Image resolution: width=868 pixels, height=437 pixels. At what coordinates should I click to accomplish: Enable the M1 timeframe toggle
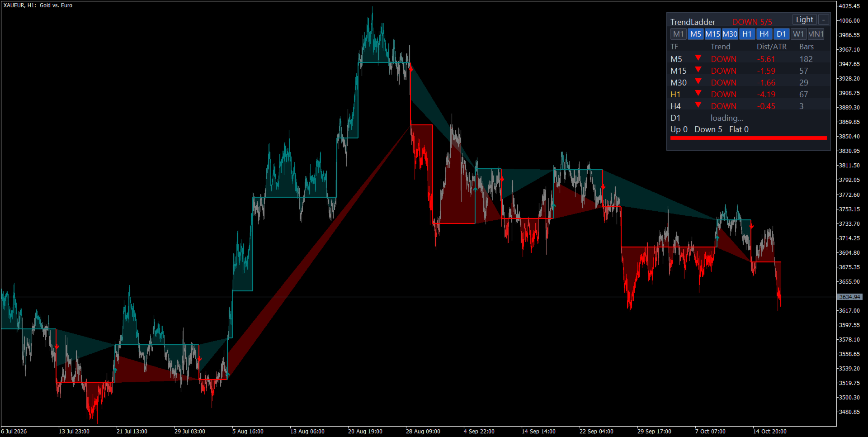(678, 34)
